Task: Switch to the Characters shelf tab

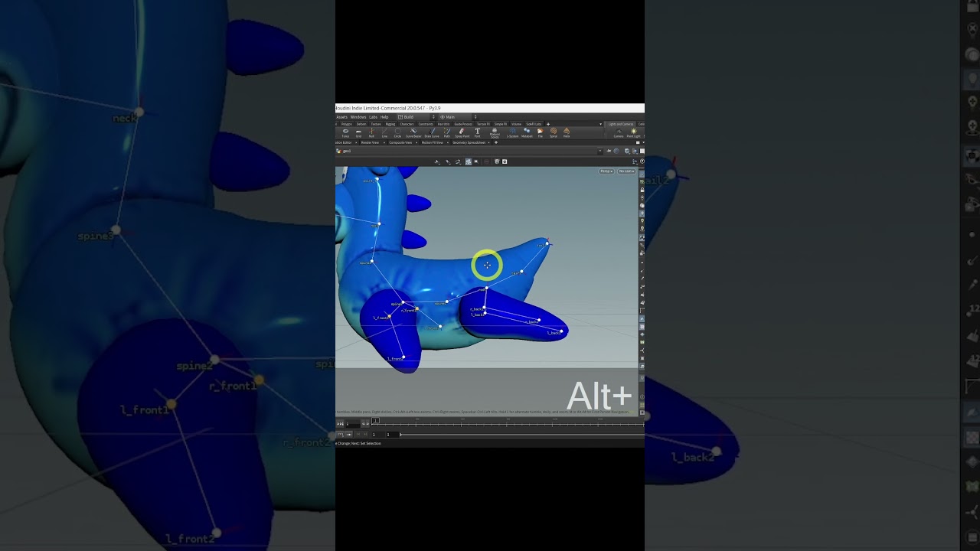Action: coord(407,124)
